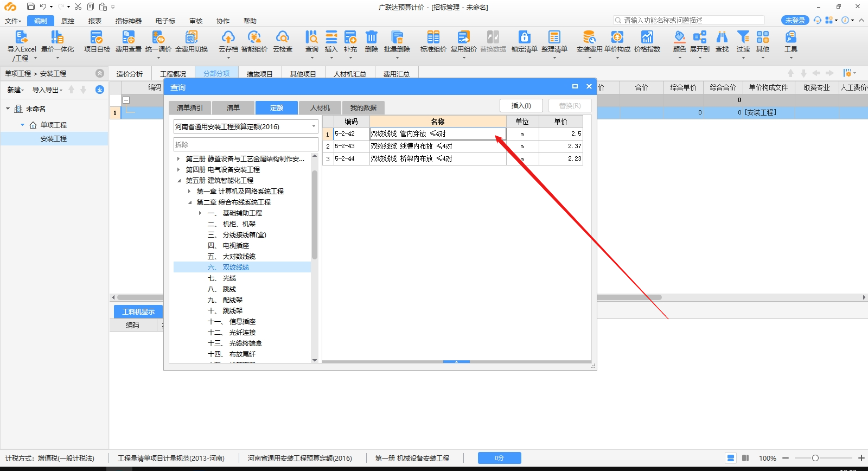The width and height of the screenshot is (868, 471).
Task: Open the 新建 dropdown
Action: pyautogui.click(x=15, y=90)
